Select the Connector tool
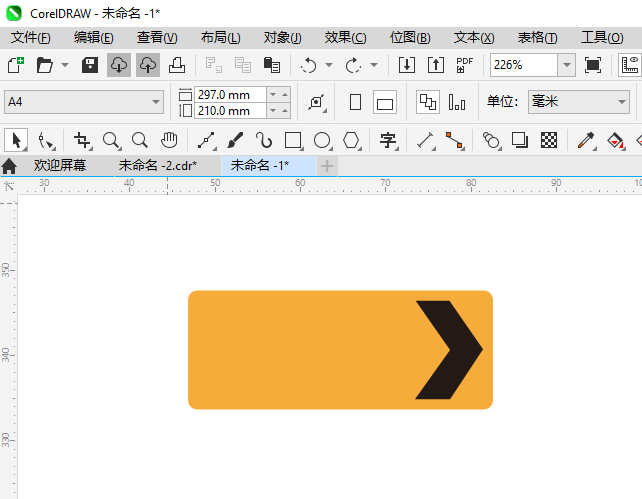This screenshot has width=642, height=499. (454, 140)
